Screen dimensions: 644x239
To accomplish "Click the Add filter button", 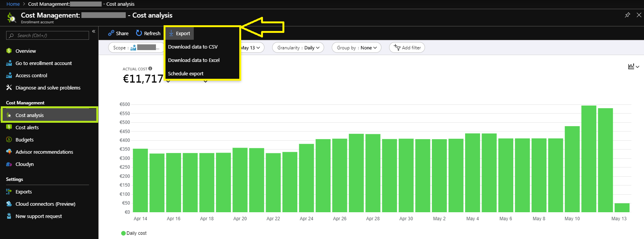I will tap(407, 48).
